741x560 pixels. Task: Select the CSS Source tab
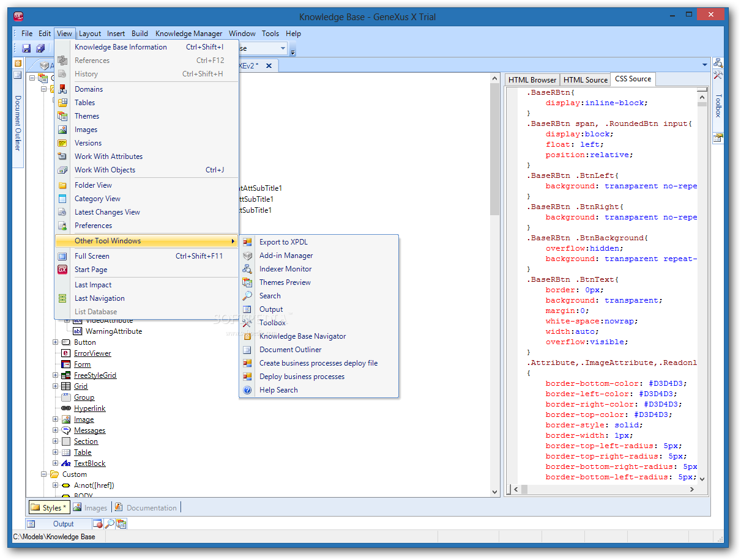coord(633,79)
